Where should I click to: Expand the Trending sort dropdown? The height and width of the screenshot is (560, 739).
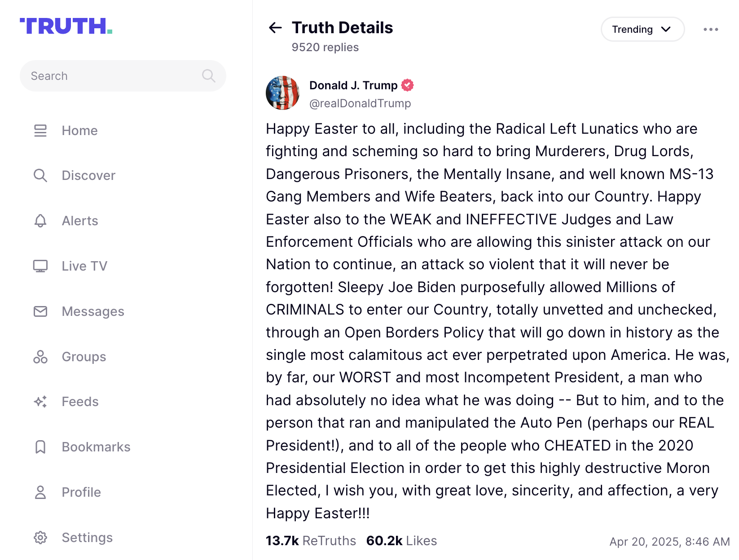point(642,29)
